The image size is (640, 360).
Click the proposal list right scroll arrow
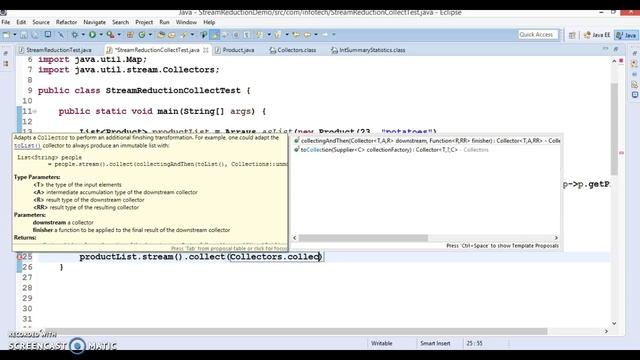[556, 238]
